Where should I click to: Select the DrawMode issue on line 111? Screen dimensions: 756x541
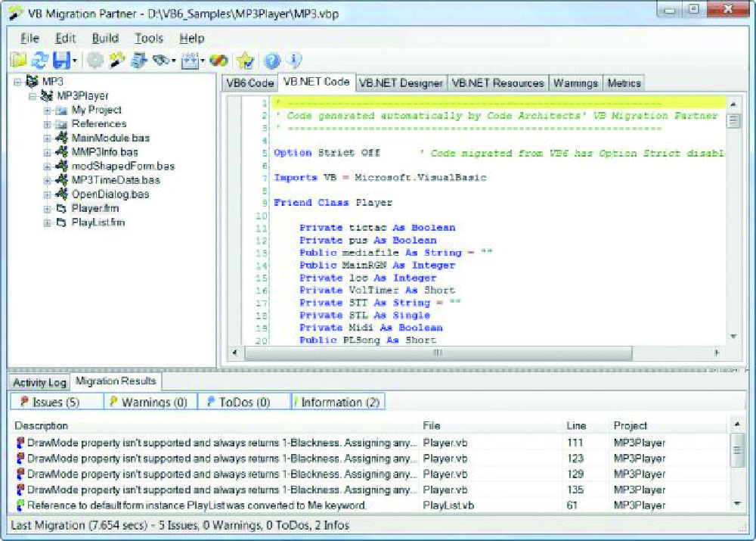coord(370,443)
